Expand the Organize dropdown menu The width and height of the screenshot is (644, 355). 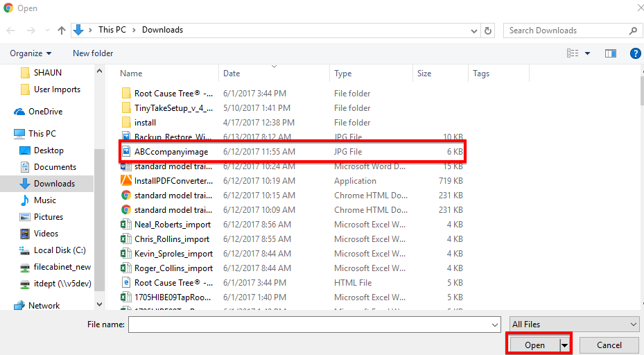coord(31,53)
